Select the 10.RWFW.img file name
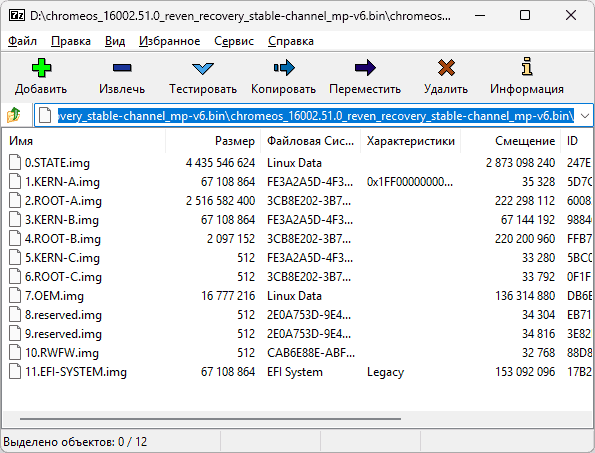 pos(62,352)
